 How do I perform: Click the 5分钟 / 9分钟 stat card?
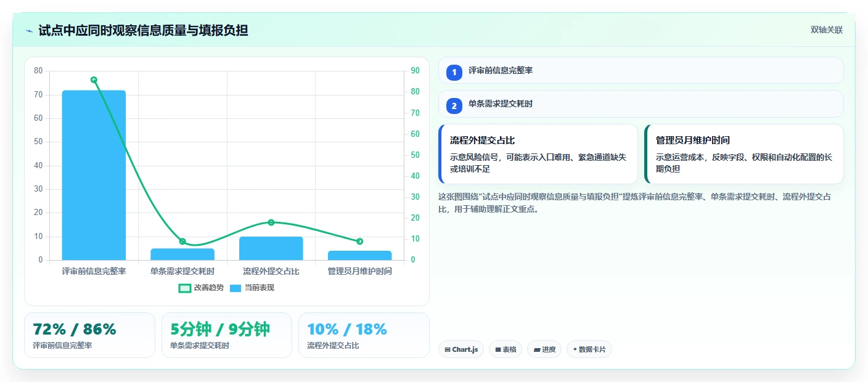[x=227, y=335]
